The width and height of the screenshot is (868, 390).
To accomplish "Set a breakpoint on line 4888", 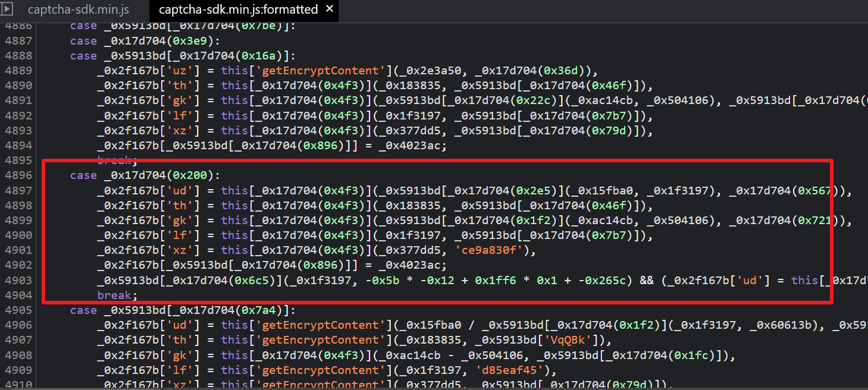I will 17,56.
